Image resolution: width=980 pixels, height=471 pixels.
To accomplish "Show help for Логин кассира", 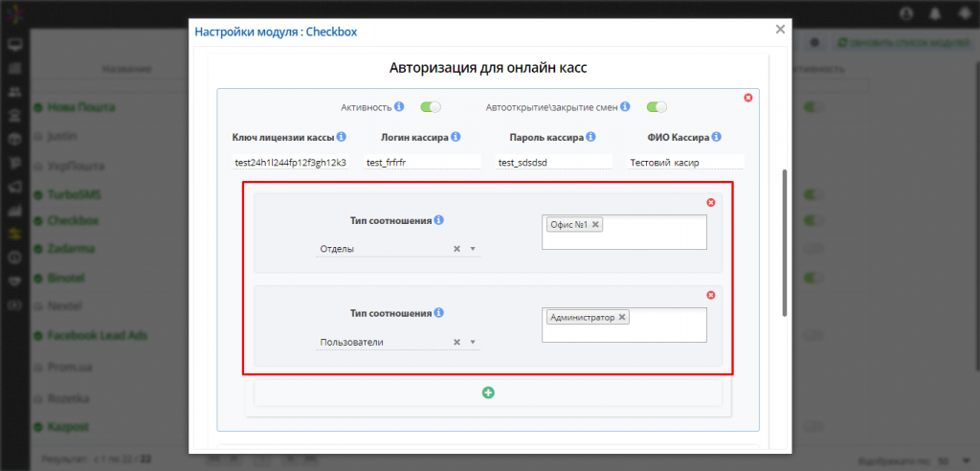I will (x=456, y=136).
